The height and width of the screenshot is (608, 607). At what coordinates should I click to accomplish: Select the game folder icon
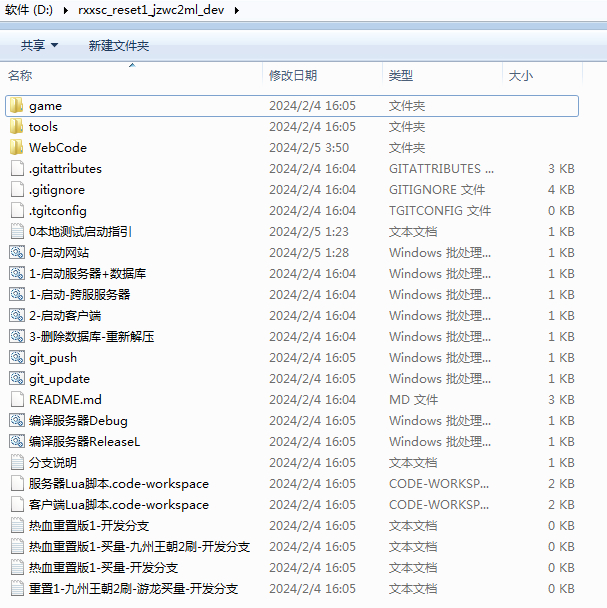click(x=17, y=105)
